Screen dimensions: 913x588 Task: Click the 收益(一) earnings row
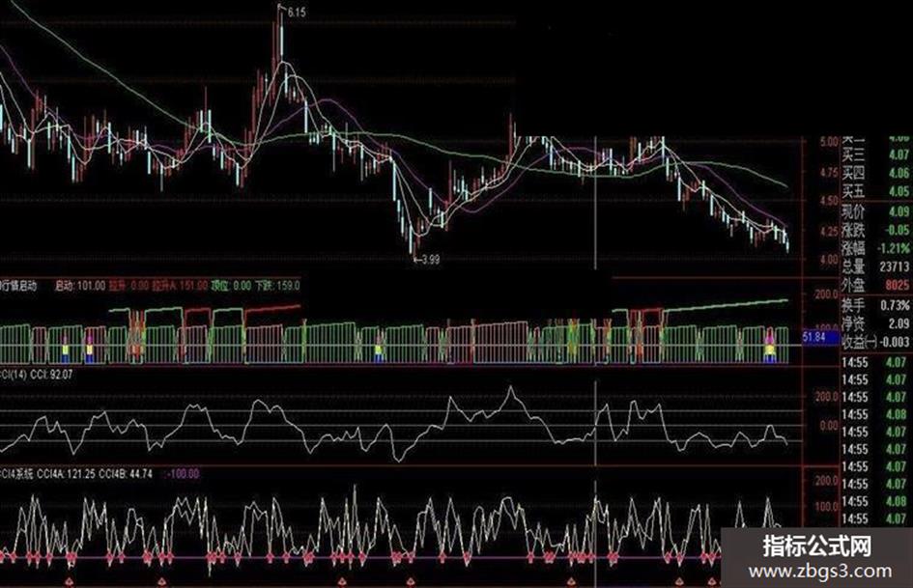pyautogui.click(x=875, y=343)
